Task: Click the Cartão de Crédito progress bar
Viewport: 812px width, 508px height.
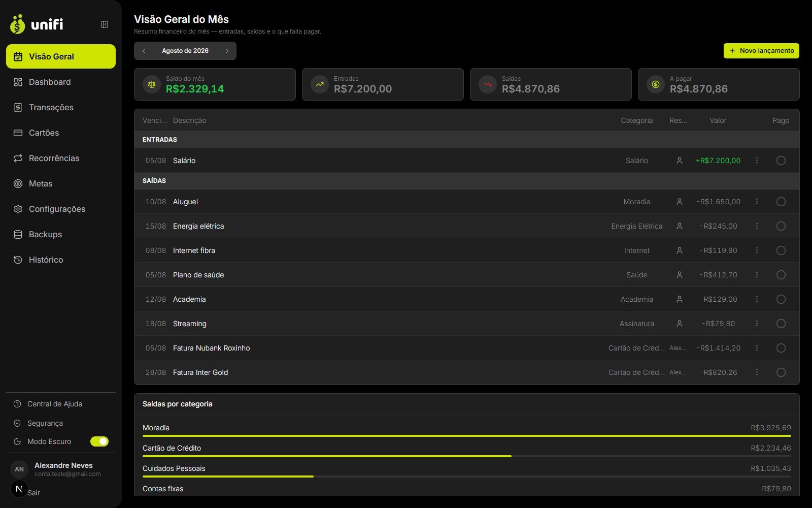Action: pyautogui.click(x=467, y=456)
